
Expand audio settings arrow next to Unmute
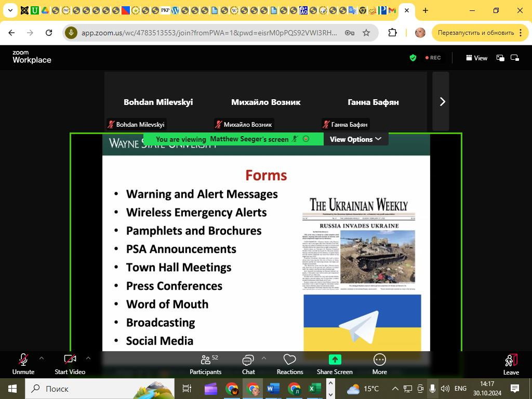pos(42,358)
